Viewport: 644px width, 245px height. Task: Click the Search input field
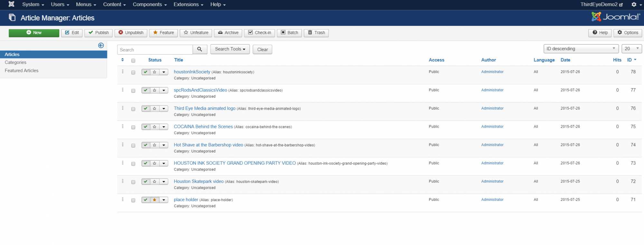click(x=155, y=50)
